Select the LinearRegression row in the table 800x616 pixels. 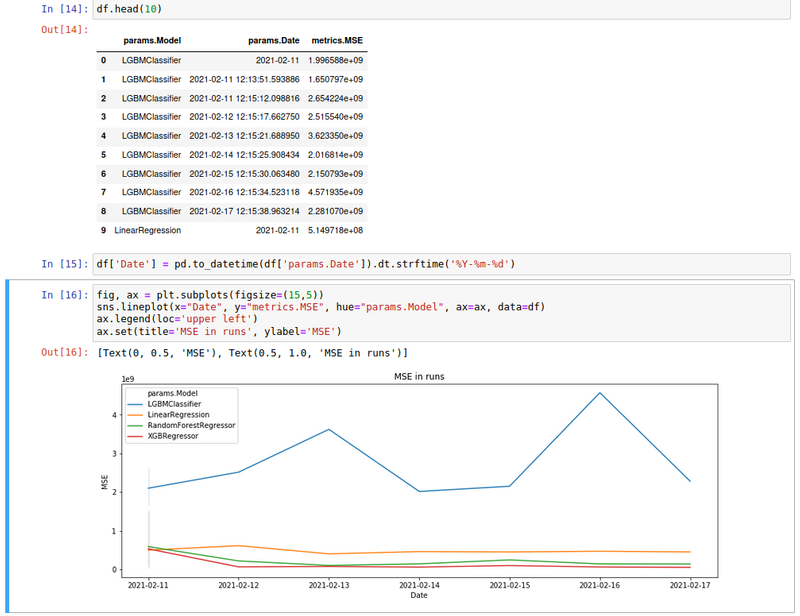[148, 230]
